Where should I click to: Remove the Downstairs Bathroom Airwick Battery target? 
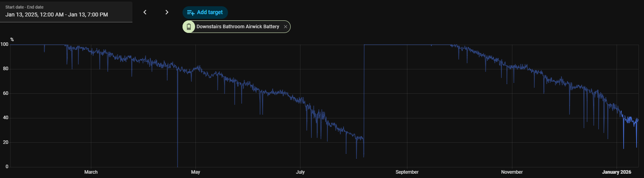click(286, 27)
